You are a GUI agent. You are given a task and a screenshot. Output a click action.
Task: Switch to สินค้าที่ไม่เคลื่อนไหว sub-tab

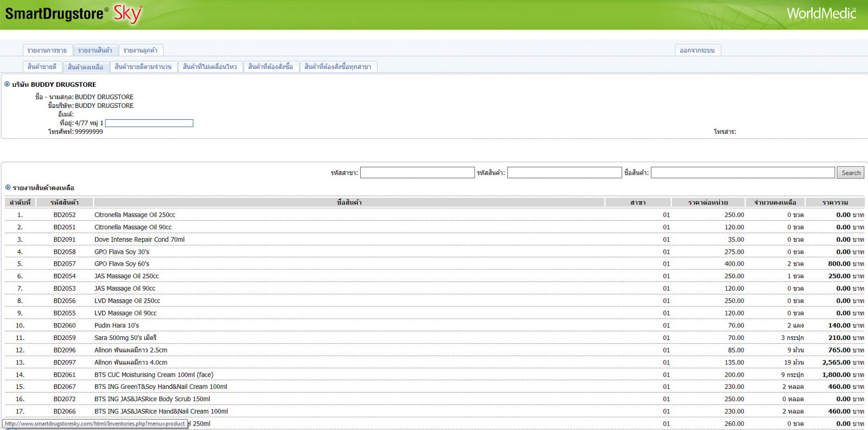(210, 67)
